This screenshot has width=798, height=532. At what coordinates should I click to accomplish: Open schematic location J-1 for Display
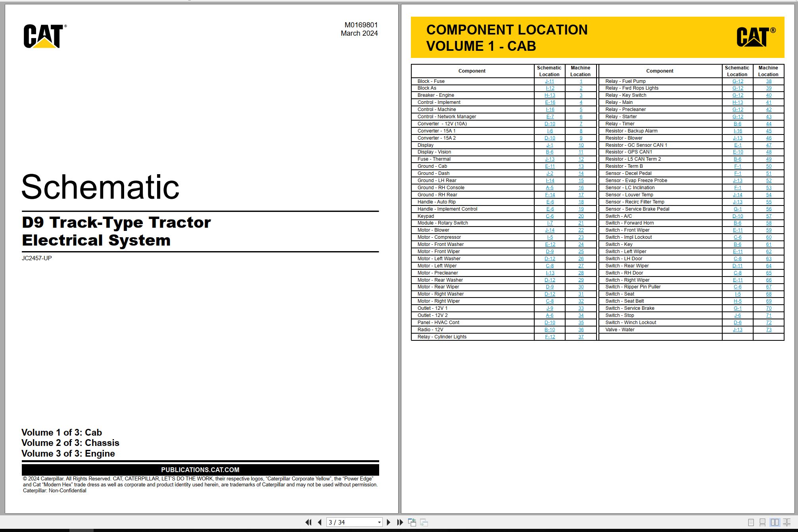coord(550,145)
